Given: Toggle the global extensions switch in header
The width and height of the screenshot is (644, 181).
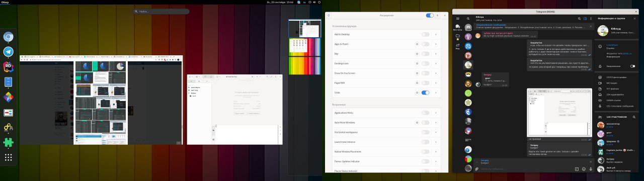Looking at the screenshot, I should pos(429,16).
